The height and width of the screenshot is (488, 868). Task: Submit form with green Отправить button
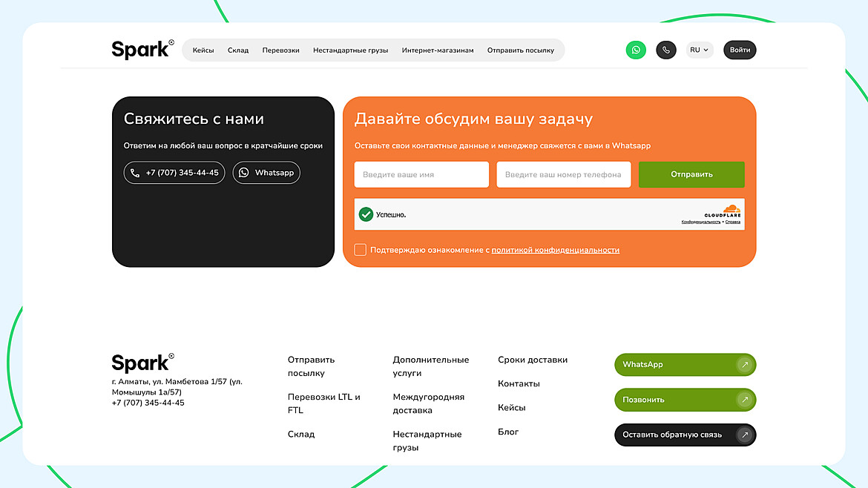(x=691, y=174)
